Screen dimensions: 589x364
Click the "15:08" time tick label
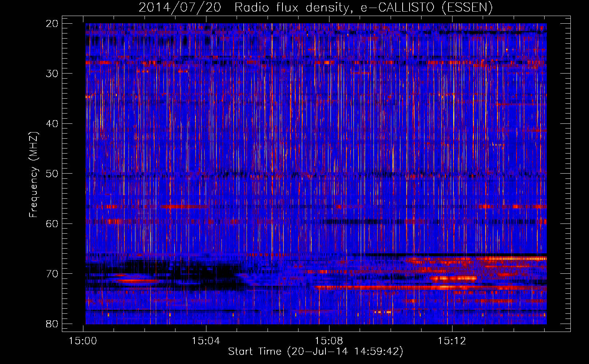pyautogui.click(x=329, y=341)
